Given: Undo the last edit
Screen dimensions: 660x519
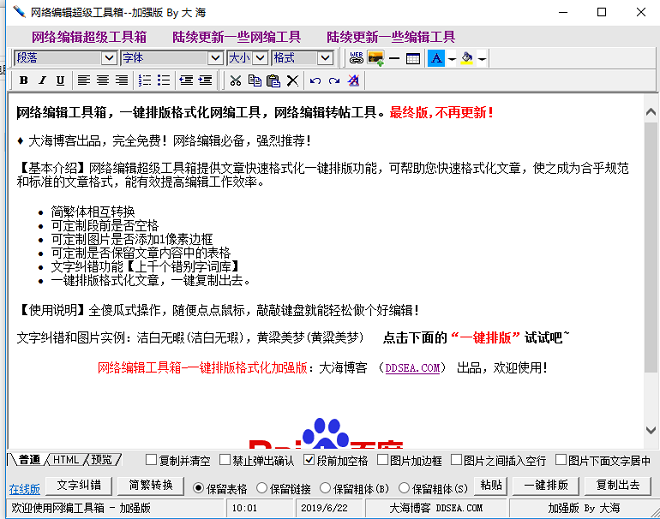Looking at the screenshot, I should click(315, 80).
